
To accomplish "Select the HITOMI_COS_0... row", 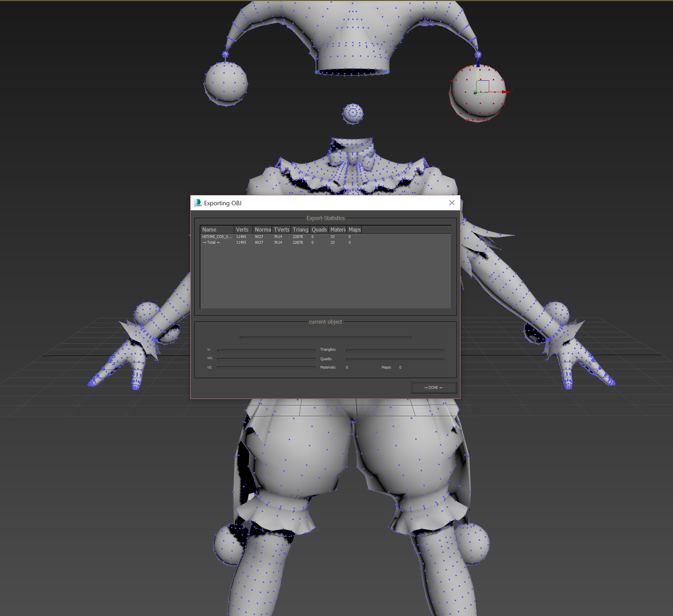I will coord(217,237).
